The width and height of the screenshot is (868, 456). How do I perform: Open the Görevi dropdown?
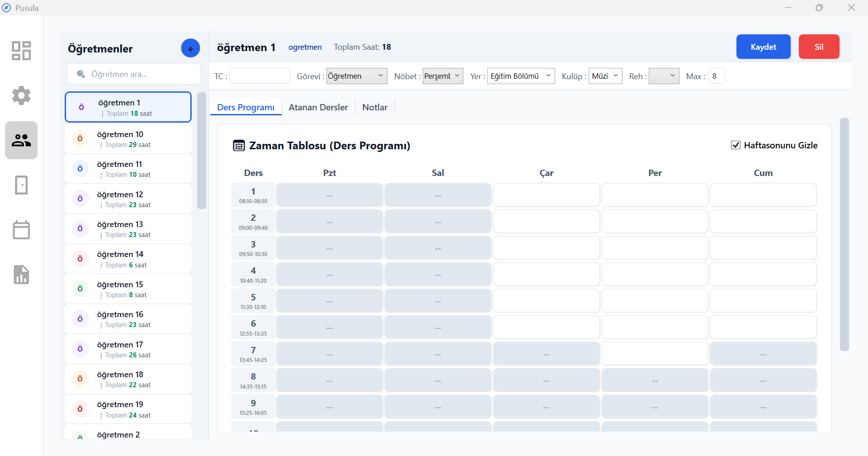click(x=356, y=76)
